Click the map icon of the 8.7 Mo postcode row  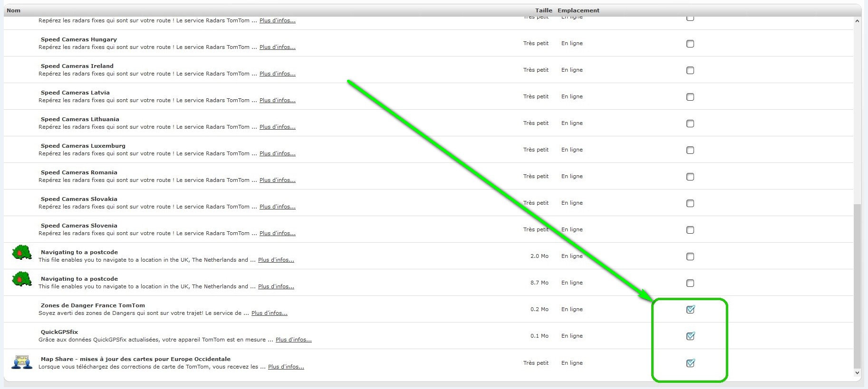point(22,279)
